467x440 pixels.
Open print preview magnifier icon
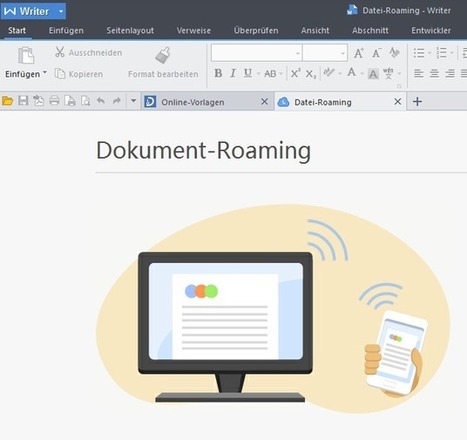(86, 101)
